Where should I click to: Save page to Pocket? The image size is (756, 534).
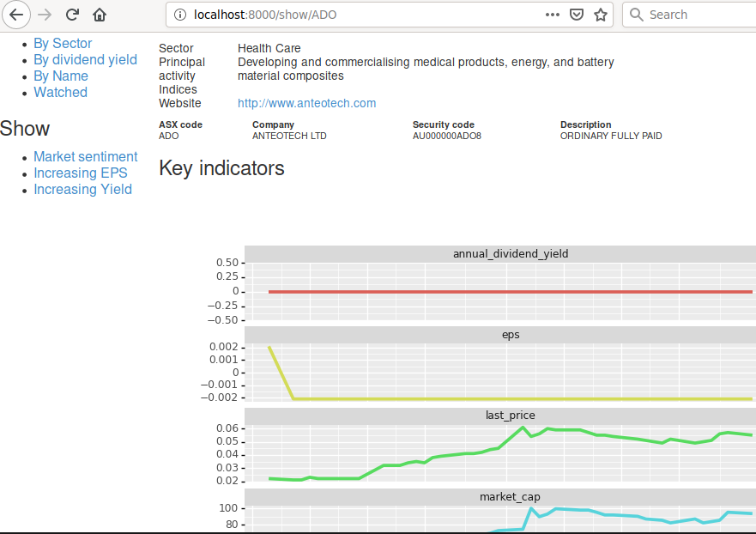[577, 15]
